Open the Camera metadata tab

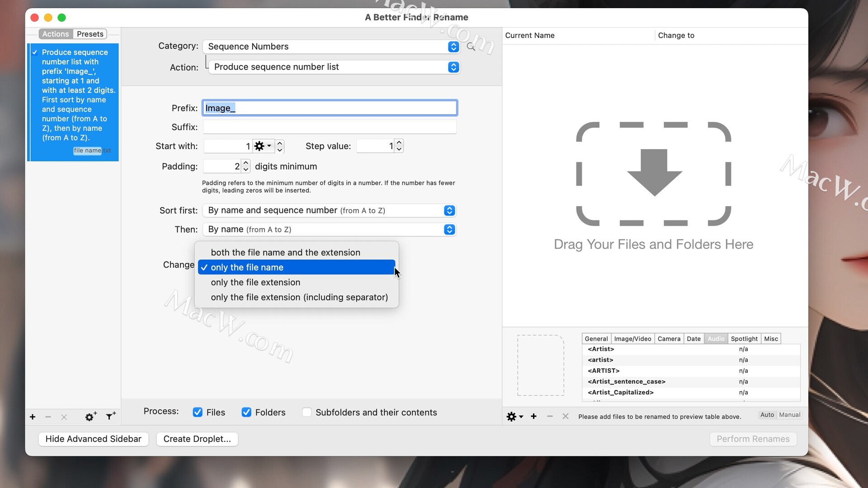(669, 339)
